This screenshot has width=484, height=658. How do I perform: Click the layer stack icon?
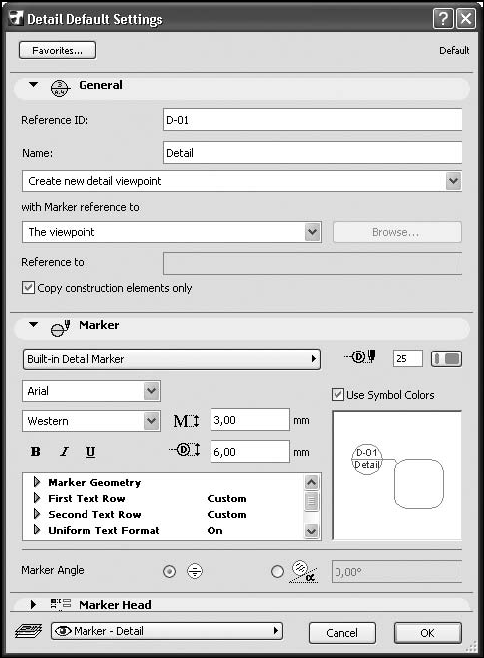point(29,631)
